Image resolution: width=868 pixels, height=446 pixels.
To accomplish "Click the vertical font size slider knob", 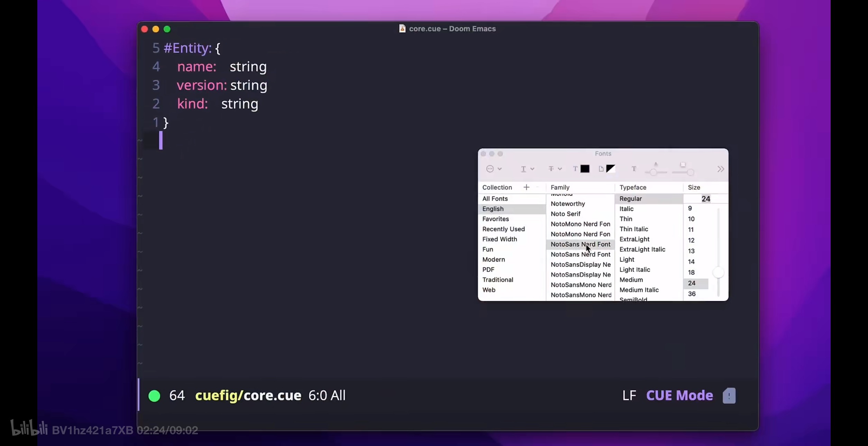I will coord(718,272).
